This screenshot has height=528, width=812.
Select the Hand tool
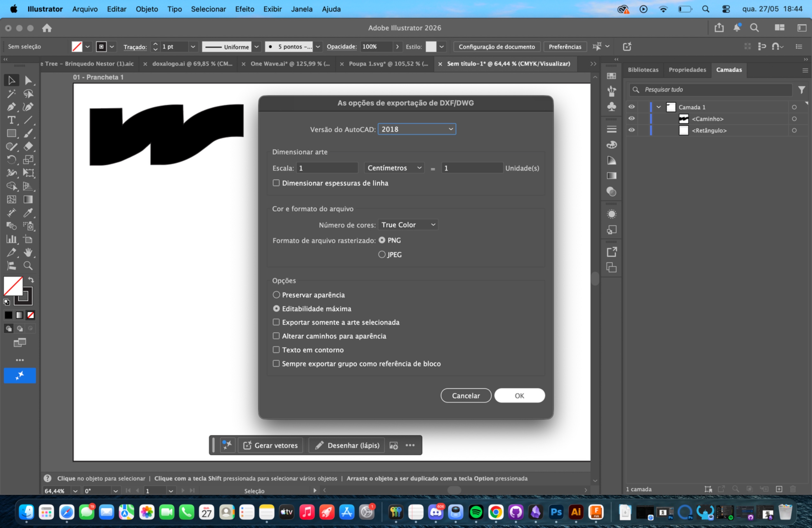(x=28, y=253)
